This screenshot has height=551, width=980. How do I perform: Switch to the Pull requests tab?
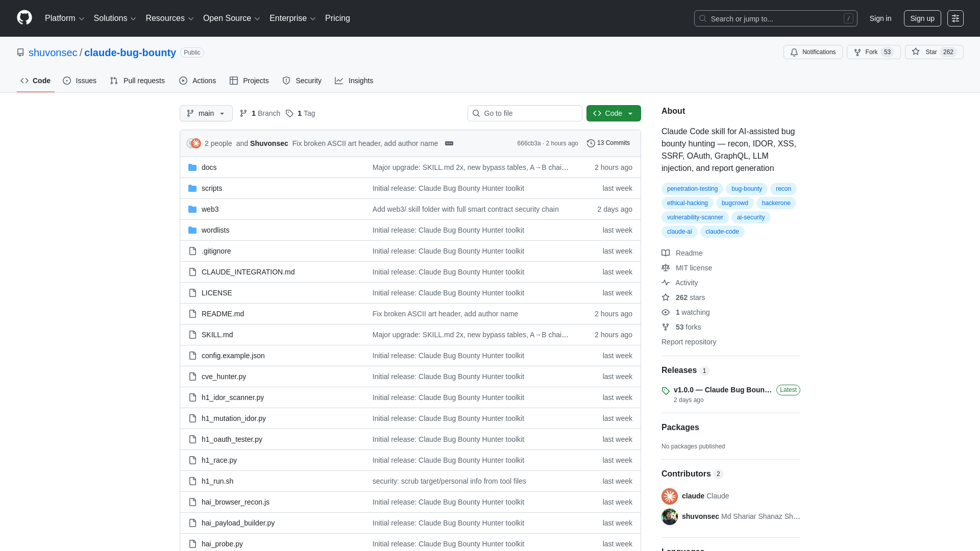click(x=137, y=81)
